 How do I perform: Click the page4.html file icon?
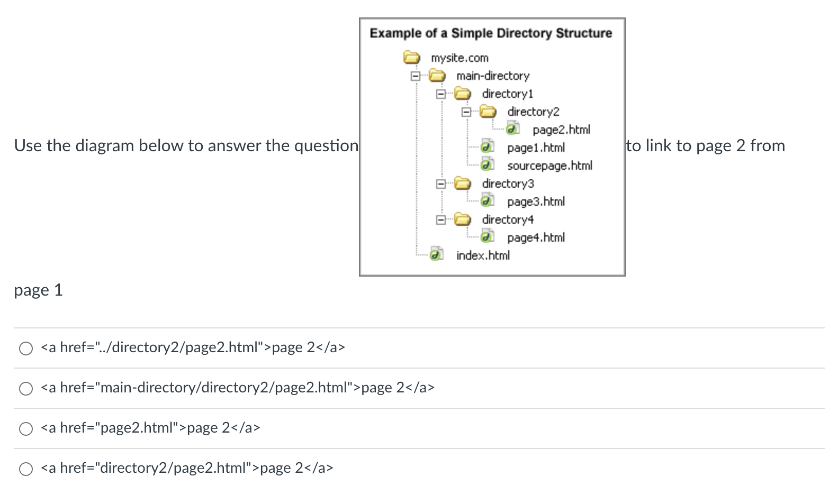(486, 237)
